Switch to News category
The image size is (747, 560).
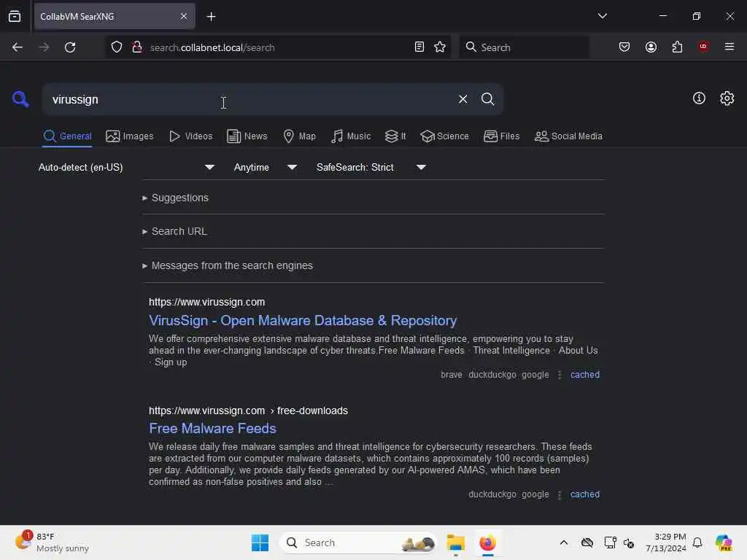tap(247, 136)
